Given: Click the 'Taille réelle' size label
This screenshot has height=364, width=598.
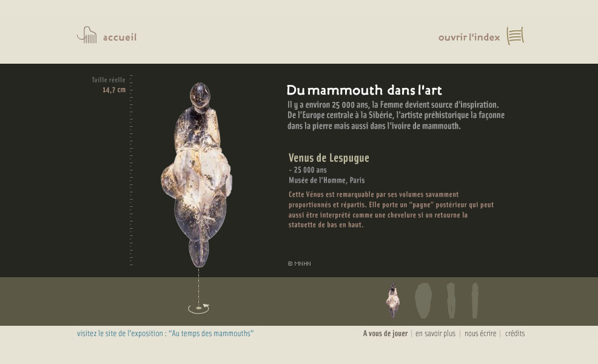Looking at the screenshot, I should [x=109, y=79].
